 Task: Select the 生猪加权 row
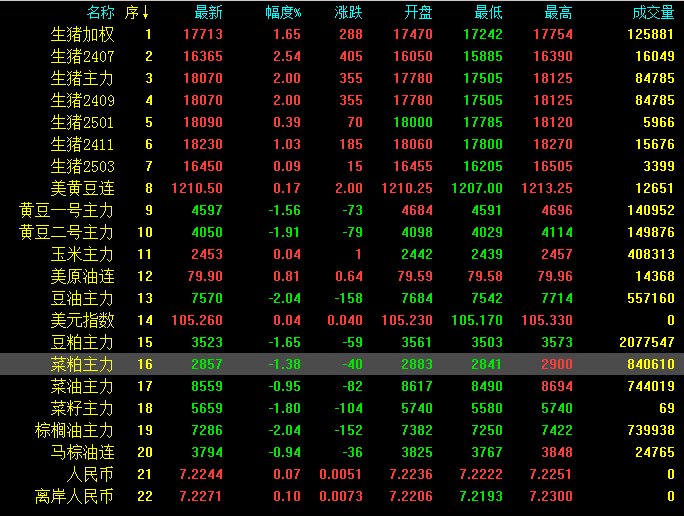pyautogui.click(x=83, y=35)
